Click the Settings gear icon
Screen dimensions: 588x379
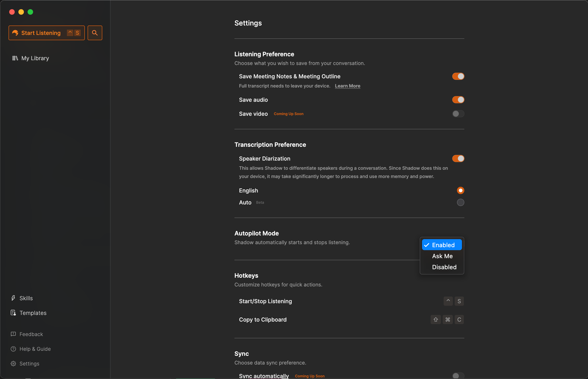(x=13, y=363)
